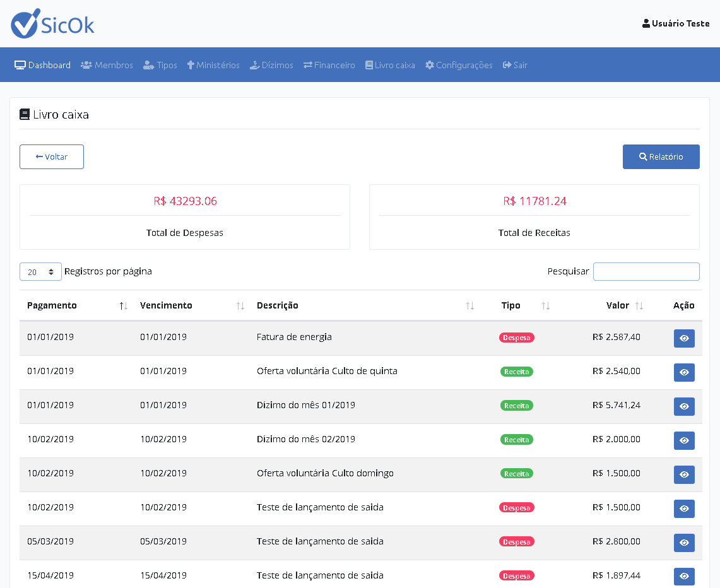View the 15/04/2019 Teste de lançamento entry
The height and width of the screenshot is (588, 720).
point(684,576)
